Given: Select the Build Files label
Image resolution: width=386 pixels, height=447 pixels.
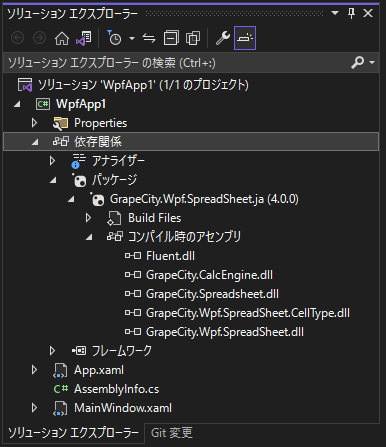Looking at the screenshot, I should click(x=155, y=218).
